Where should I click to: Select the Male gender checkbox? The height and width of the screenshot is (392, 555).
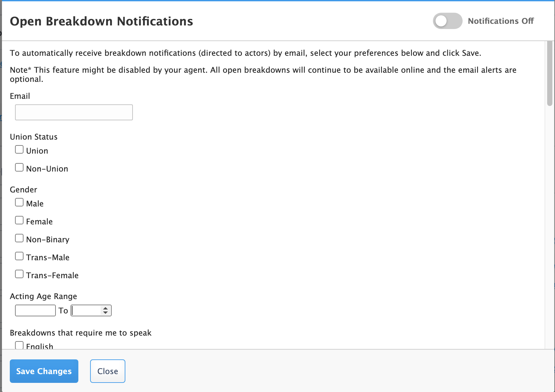pyautogui.click(x=19, y=203)
